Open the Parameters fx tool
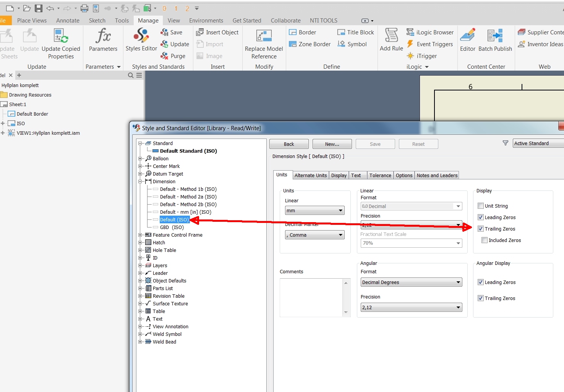Screen dimensions: 564x392 pos(103,40)
